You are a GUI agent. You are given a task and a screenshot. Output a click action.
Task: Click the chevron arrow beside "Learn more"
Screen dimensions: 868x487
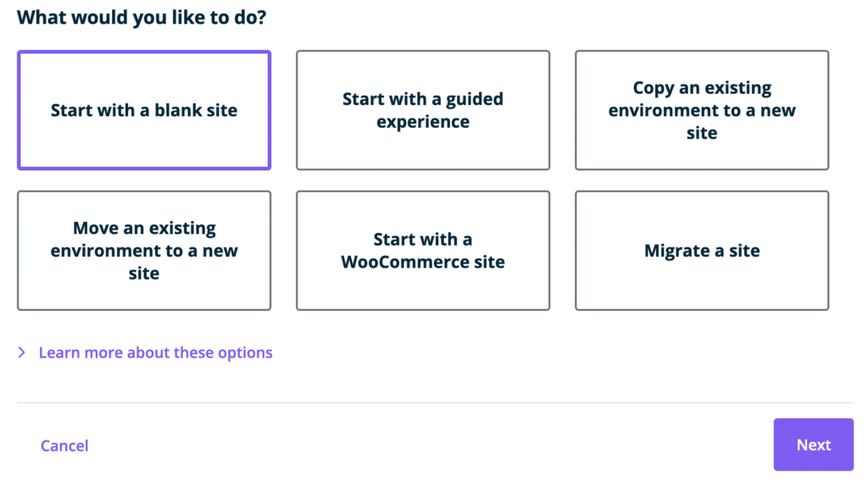pos(22,352)
